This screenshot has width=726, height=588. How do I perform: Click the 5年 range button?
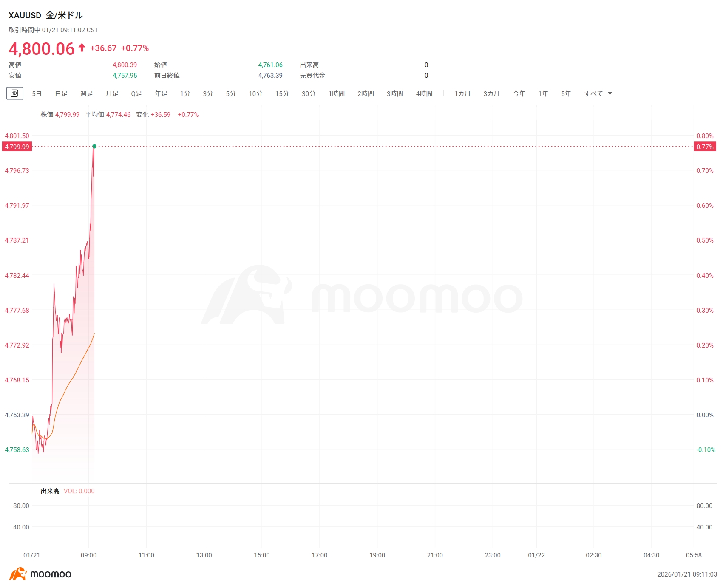pyautogui.click(x=566, y=94)
